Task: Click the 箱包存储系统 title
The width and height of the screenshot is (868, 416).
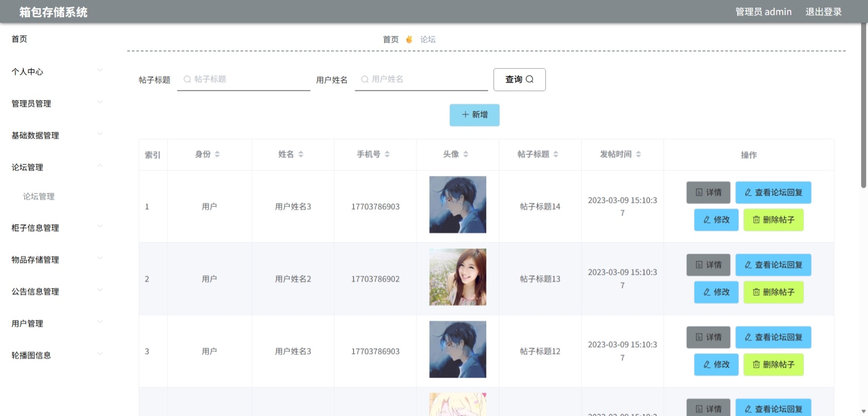Action: point(54,12)
